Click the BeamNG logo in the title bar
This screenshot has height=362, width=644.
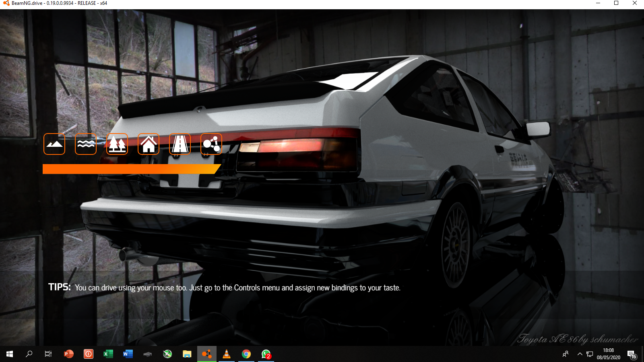(x=6, y=3)
